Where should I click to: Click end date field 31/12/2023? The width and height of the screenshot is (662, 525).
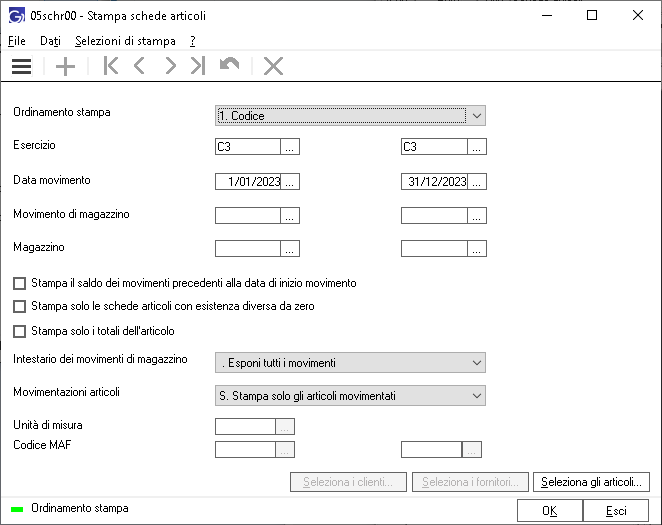[434, 181]
